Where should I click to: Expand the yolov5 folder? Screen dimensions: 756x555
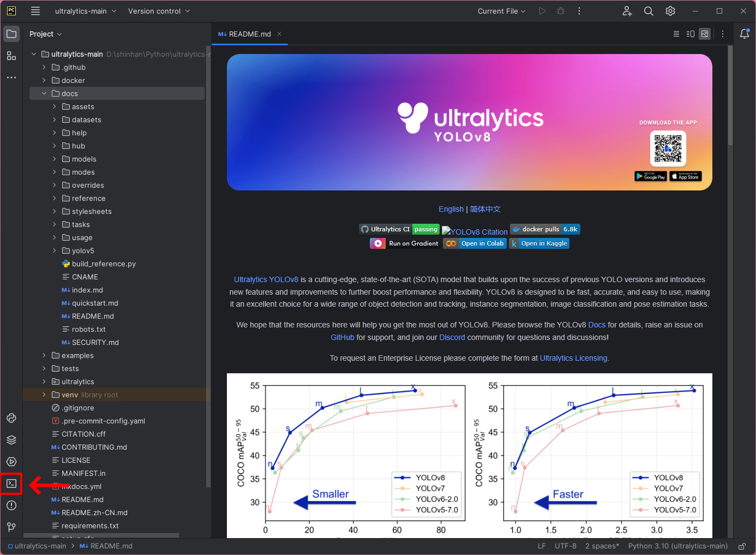click(55, 250)
